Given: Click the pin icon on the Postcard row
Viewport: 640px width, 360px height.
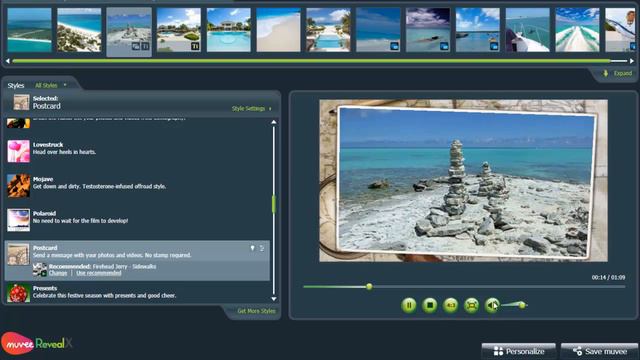Looking at the screenshot, I should [252, 248].
